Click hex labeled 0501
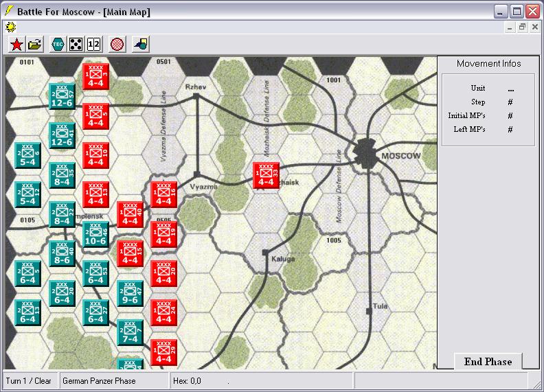The height and width of the screenshot is (392, 544). click(x=163, y=76)
